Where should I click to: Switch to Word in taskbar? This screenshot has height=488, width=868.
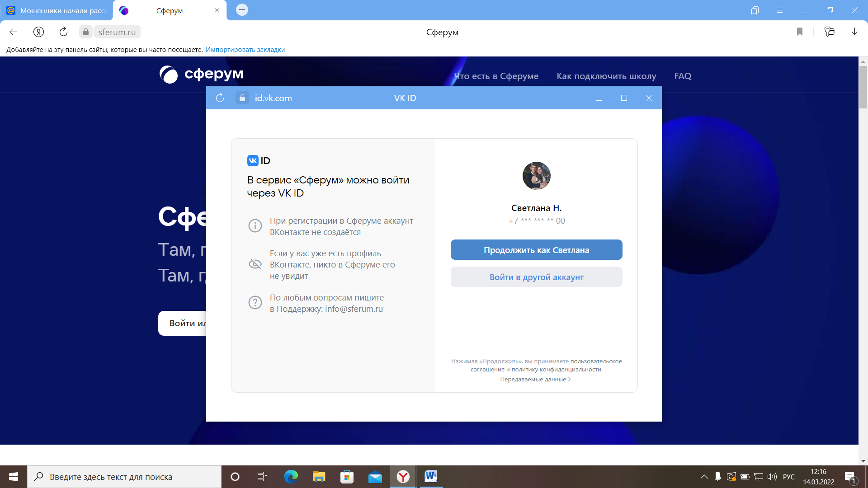pos(431,476)
